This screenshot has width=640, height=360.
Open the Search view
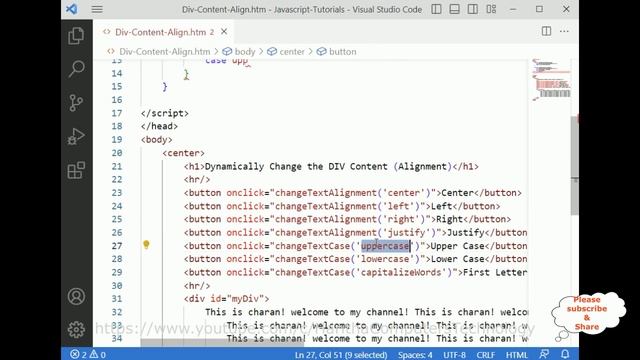[x=76, y=69]
